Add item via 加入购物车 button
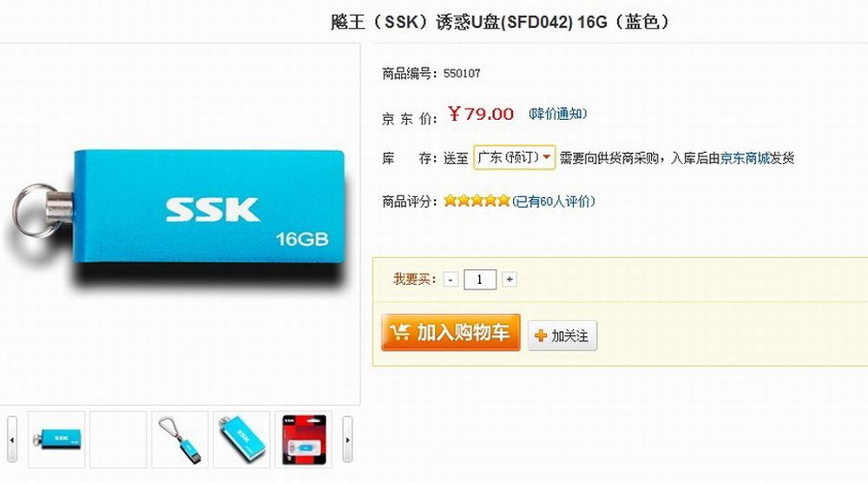This screenshot has width=868, height=483. point(450,333)
